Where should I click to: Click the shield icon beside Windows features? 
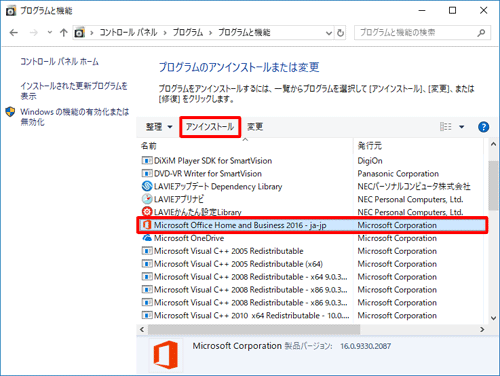coord(10,112)
